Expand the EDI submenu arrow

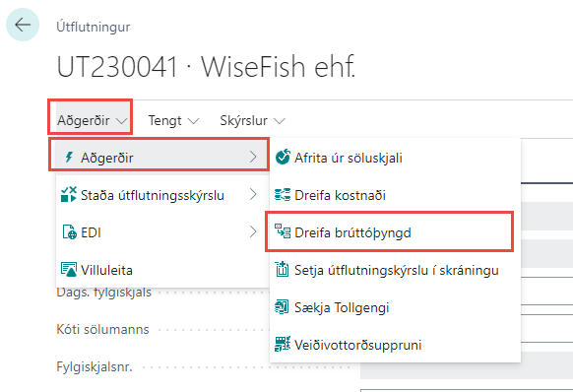[x=253, y=231]
